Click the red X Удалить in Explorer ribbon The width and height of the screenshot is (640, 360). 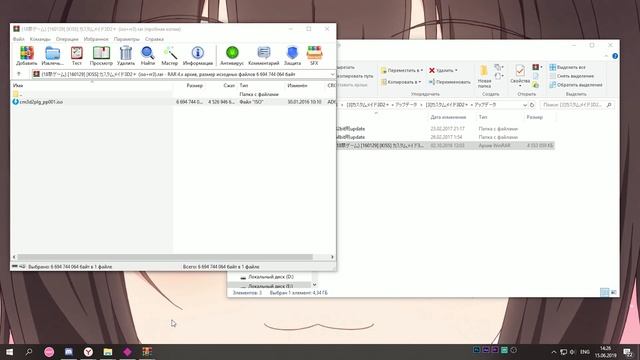pos(432,70)
